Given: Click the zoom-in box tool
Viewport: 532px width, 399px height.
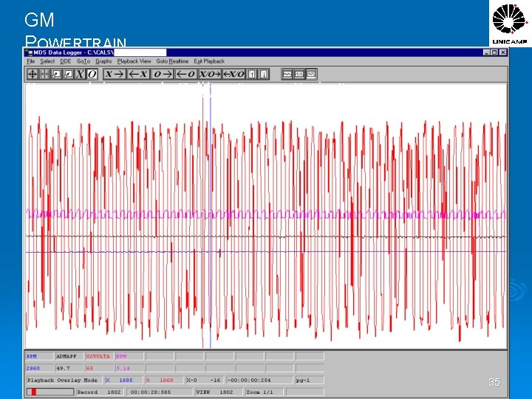Looking at the screenshot, I should tap(56, 74).
